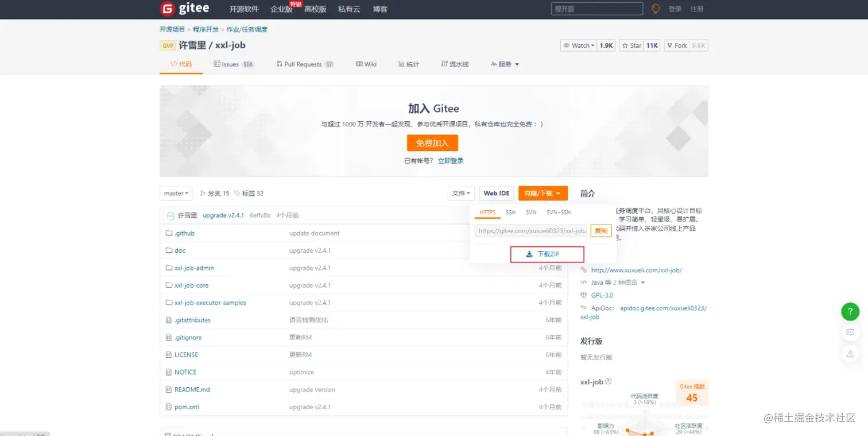Open the http://www.xuxueli.com/xxl-job/ link
The height and width of the screenshot is (436, 868).
click(637, 270)
